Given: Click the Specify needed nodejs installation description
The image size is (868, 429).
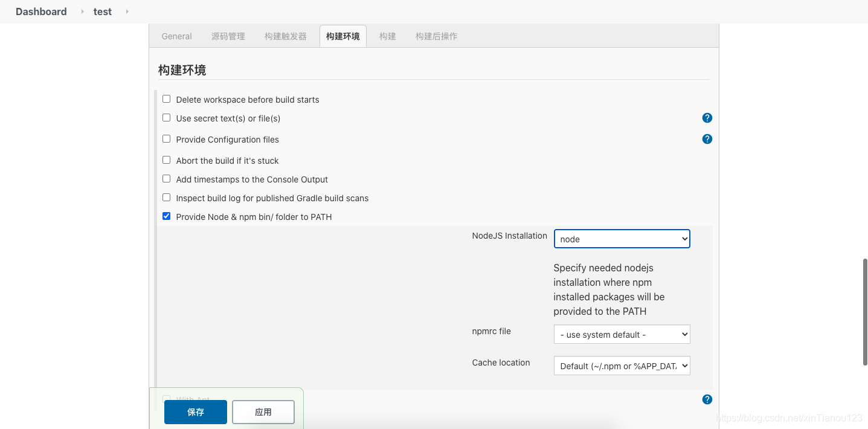Looking at the screenshot, I should (x=609, y=289).
